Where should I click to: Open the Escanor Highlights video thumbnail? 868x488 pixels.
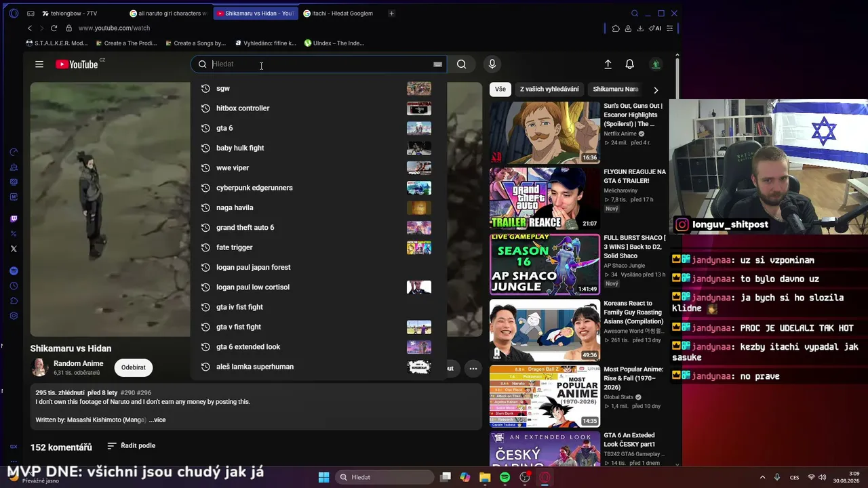tap(545, 133)
